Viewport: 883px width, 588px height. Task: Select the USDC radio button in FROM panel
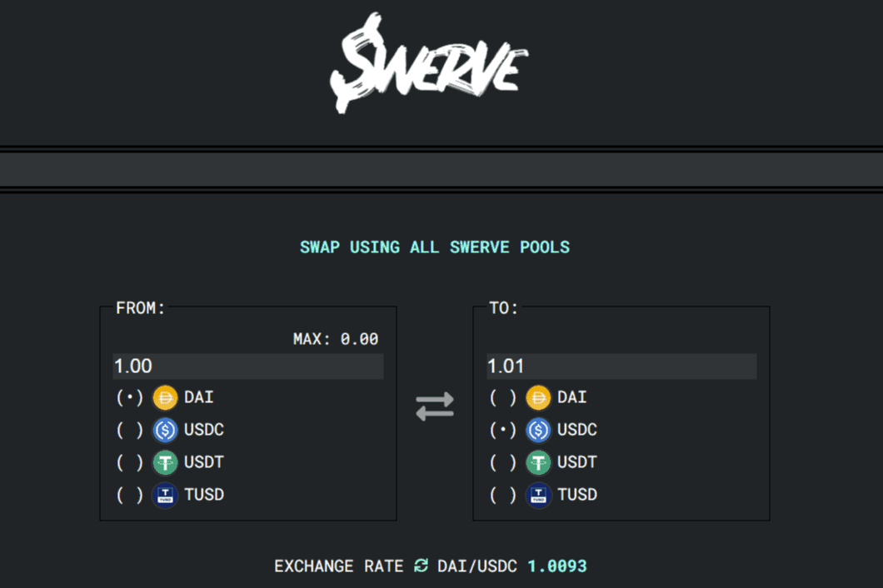coord(128,431)
